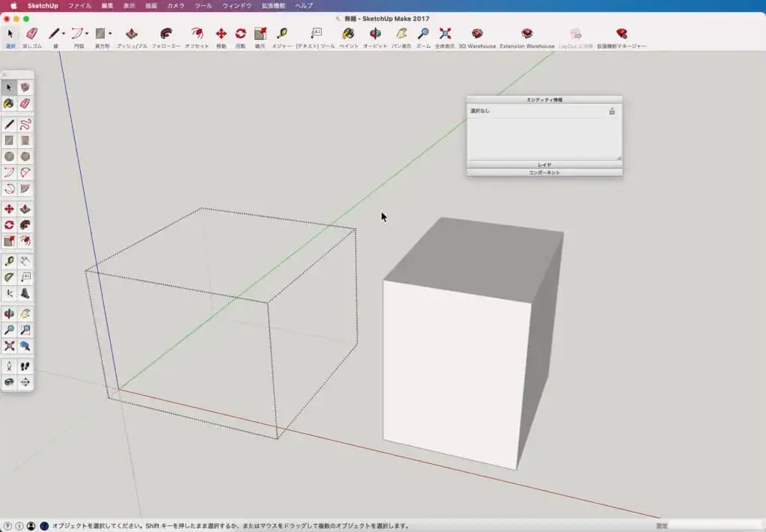The image size is (766, 532).
Task: Pick the Circle tool in floating palette
Action: coord(9,156)
